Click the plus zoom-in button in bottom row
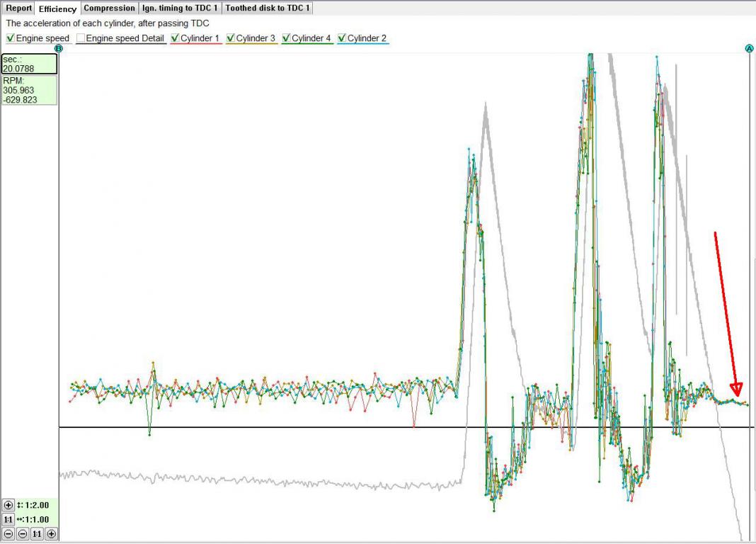This screenshot has height=544, width=756. coord(51,534)
